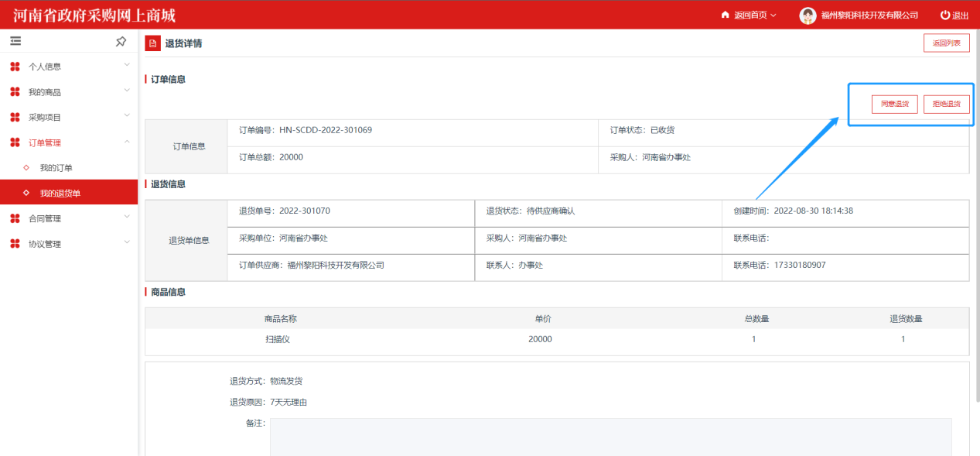Collapse the 订单管理 menu chevron
This screenshot has height=456, width=980.
click(x=127, y=141)
